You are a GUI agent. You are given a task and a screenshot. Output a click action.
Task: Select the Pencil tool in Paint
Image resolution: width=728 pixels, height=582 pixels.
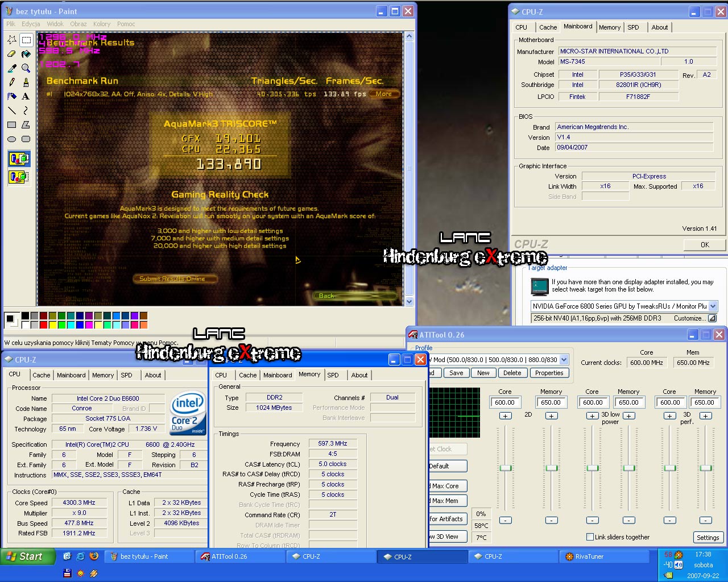pyautogui.click(x=12, y=82)
